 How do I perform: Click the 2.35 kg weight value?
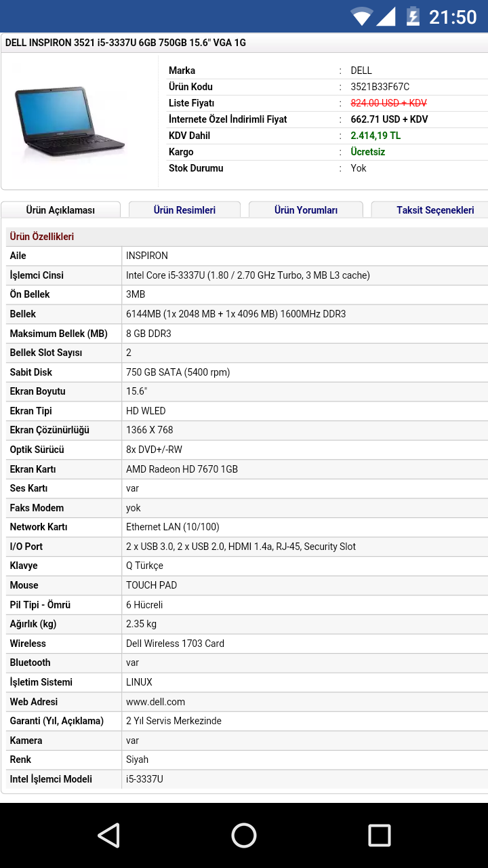pyautogui.click(x=141, y=624)
